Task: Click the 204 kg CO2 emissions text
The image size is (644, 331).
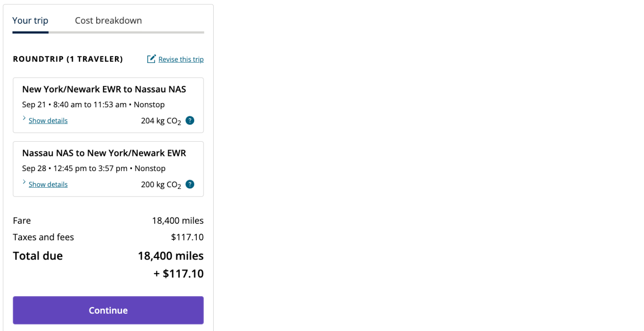Action: pos(161,121)
